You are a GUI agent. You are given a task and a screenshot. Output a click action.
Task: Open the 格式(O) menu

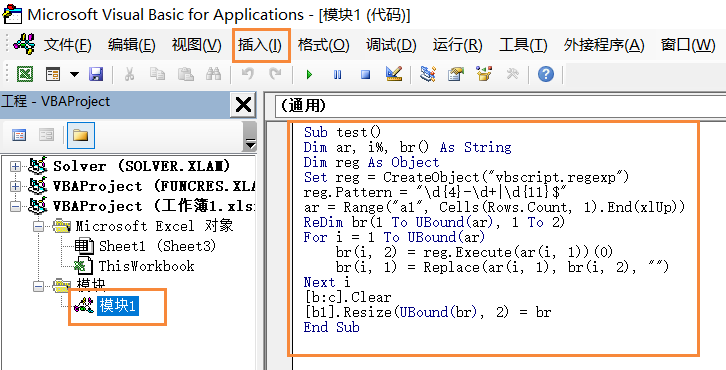[323, 45]
